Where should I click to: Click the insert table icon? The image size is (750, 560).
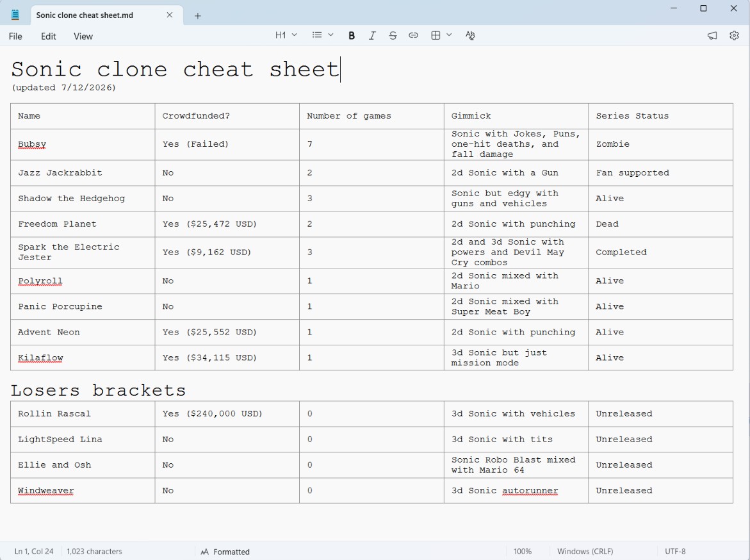point(436,35)
